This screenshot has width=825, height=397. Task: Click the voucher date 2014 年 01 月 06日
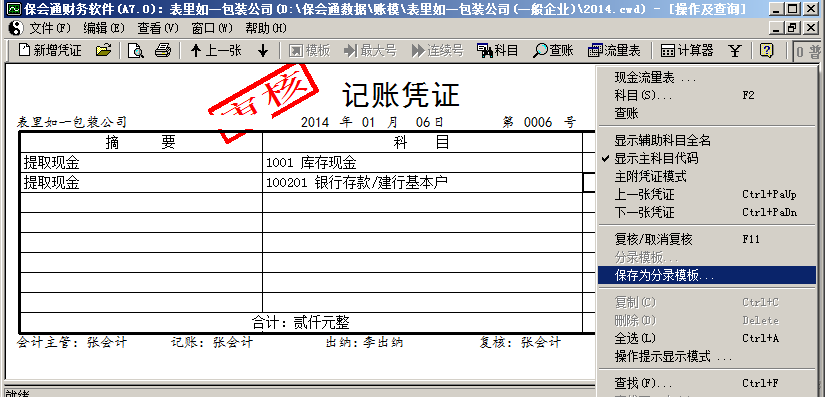pos(372,123)
